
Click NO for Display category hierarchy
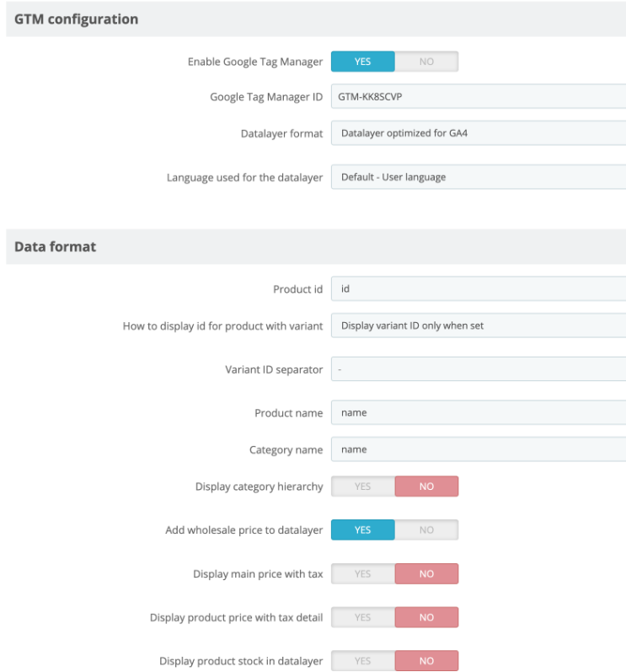[x=426, y=487]
